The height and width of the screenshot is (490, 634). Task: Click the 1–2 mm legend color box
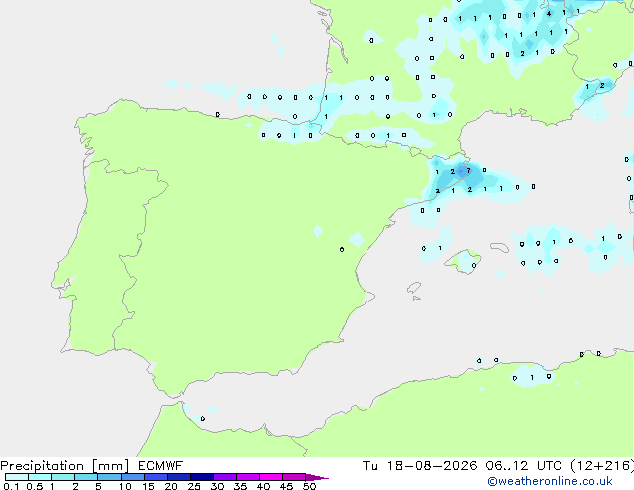[x=63, y=477]
